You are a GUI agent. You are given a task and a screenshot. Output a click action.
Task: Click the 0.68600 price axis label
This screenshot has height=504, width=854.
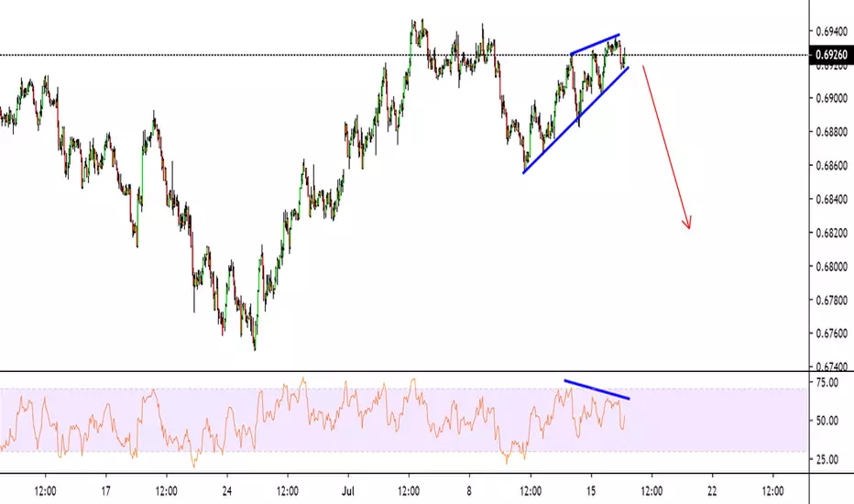coord(831,166)
